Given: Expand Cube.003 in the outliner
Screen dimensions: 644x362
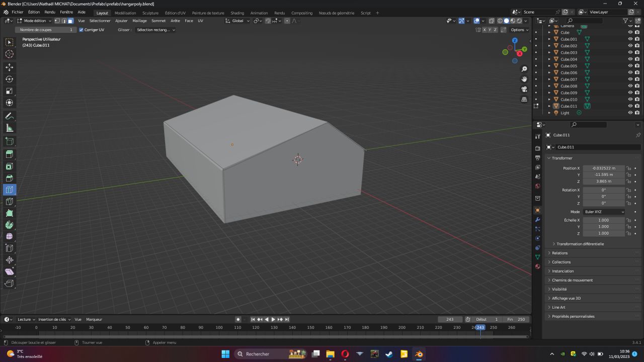Looking at the screenshot, I should [549, 52].
